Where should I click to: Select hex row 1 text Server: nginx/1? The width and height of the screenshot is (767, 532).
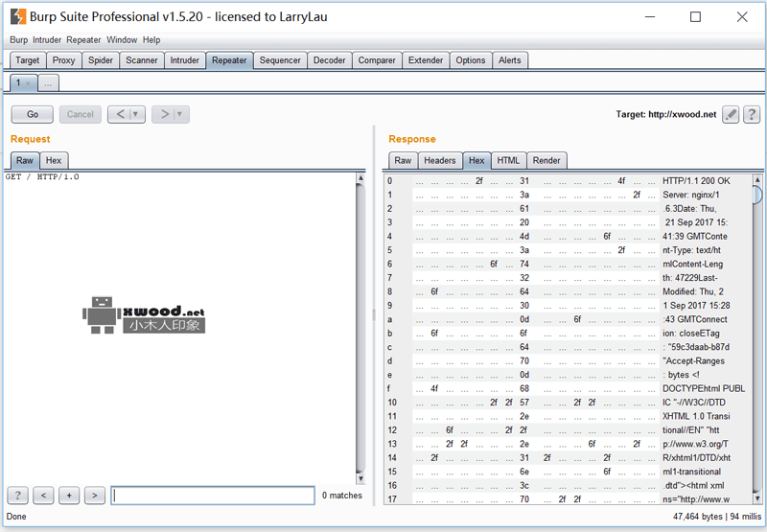690,195
